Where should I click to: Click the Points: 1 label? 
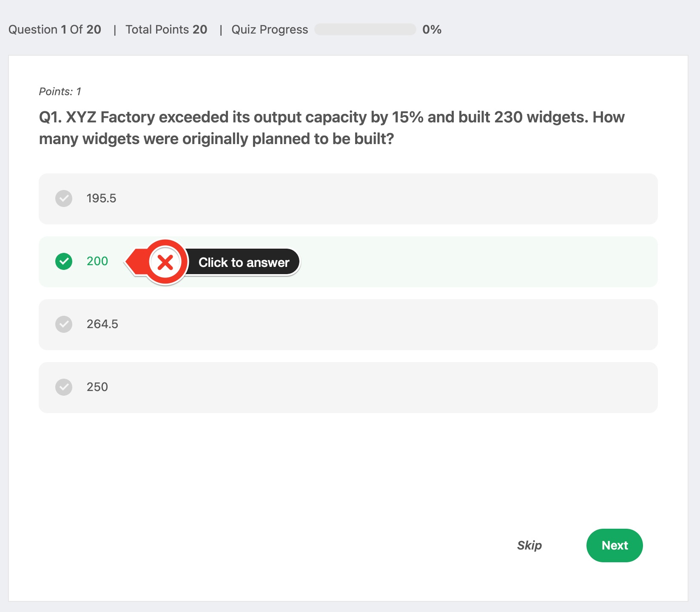coord(60,91)
